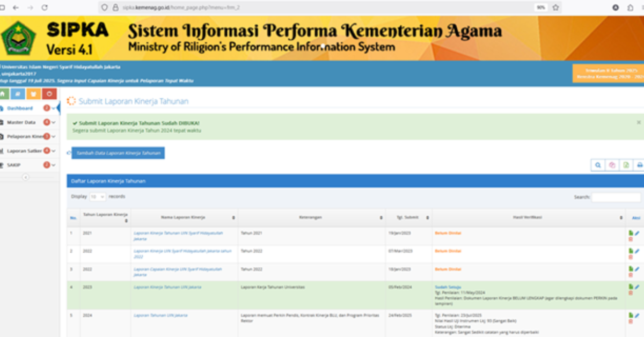
Task: Expand Master Data menu with its chevron
Action: tap(54, 122)
